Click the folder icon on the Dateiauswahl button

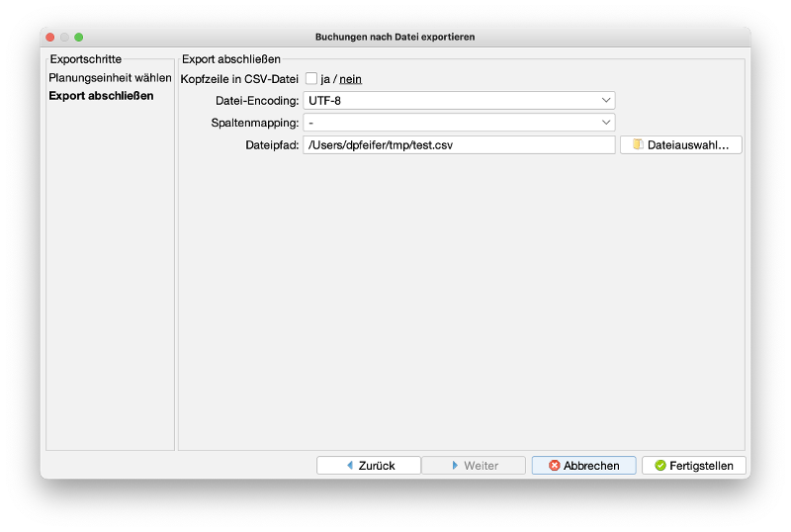tap(638, 145)
